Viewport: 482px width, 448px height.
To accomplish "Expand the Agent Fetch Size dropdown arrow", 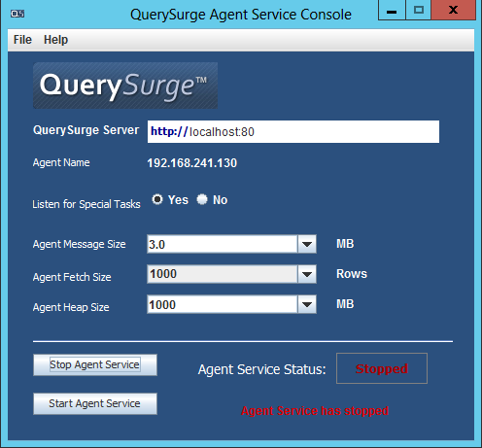I will coord(307,274).
